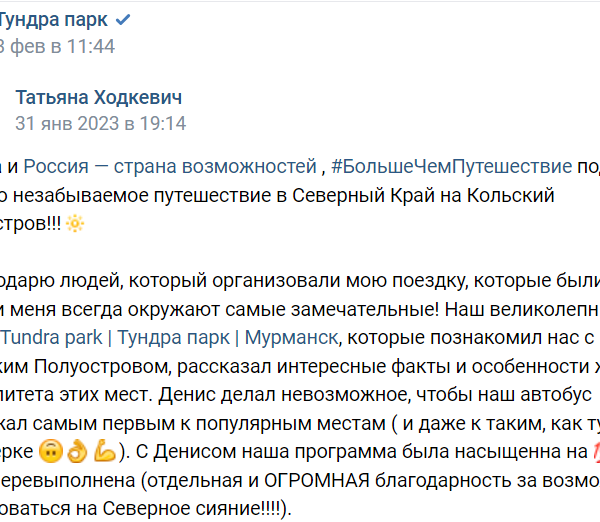Open the original post dated 31 янв 2023

coord(100,124)
